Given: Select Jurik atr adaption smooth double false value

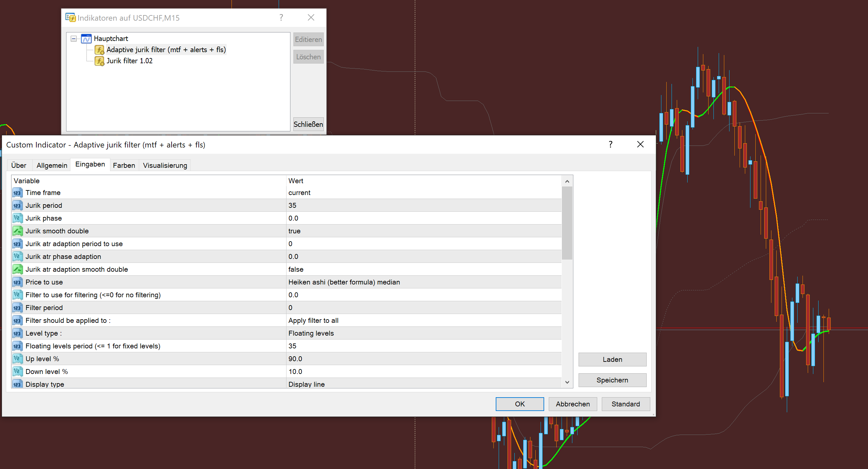Looking at the screenshot, I should 296,269.
